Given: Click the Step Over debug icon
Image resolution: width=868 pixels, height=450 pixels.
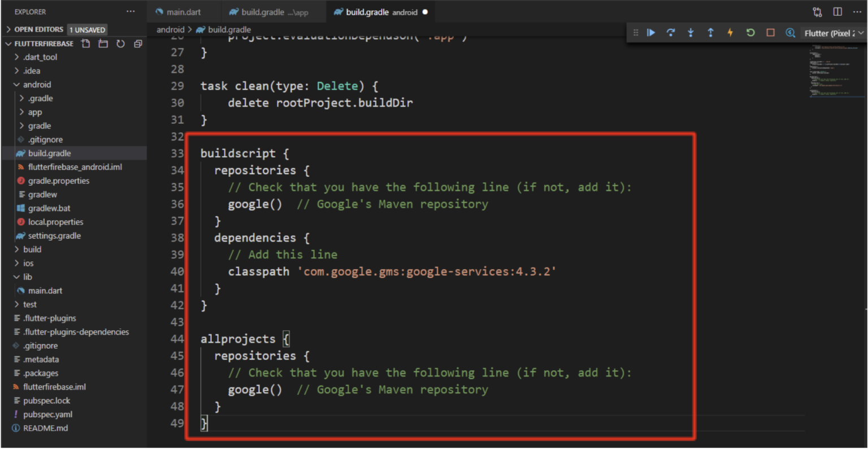Looking at the screenshot, I should click(x=671, y=32).
